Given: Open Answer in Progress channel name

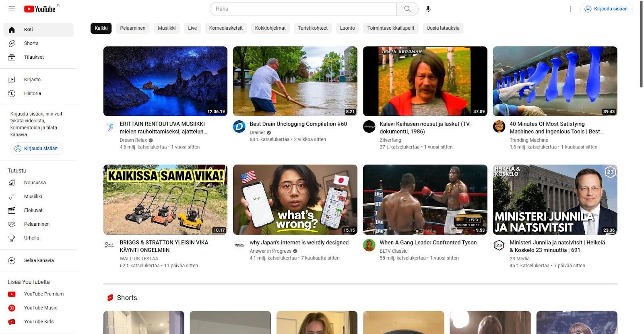Looking at the screenshot, I should click(x=270, y=251).
